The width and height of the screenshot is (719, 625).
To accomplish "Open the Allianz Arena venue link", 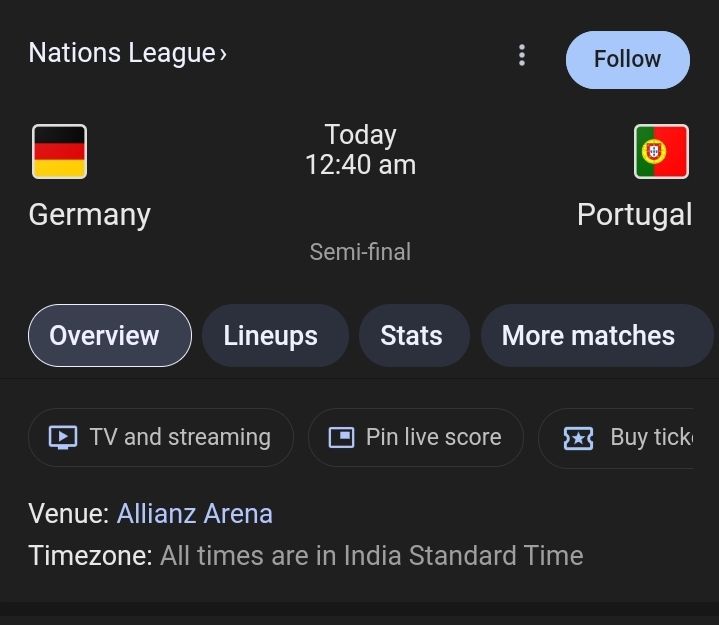I will [x=195, y=513].
